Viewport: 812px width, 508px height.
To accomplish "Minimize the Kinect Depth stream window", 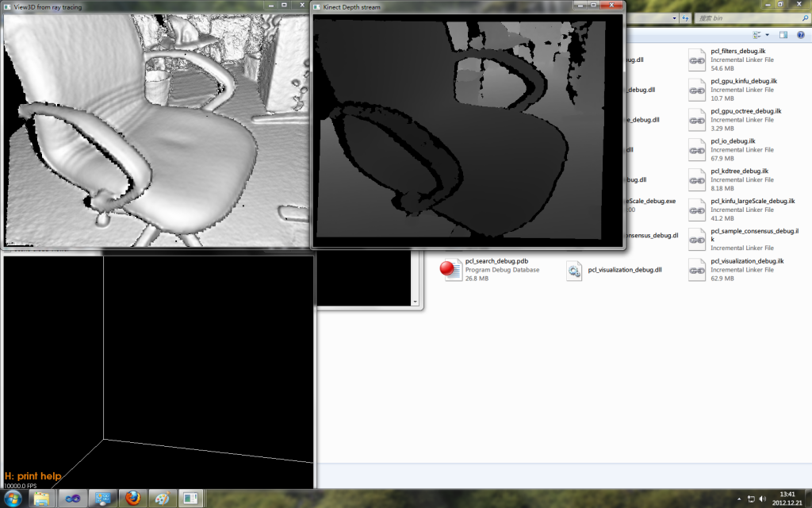I will click(580, 6).
